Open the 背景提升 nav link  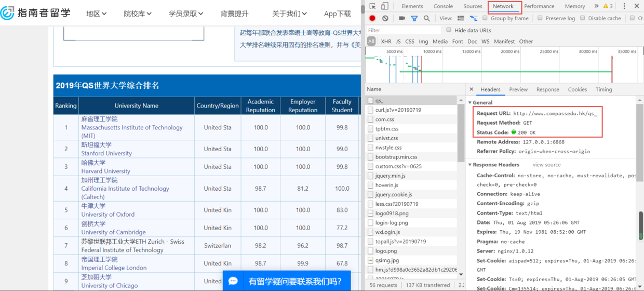pyautogui.click(x=234, y=14)
